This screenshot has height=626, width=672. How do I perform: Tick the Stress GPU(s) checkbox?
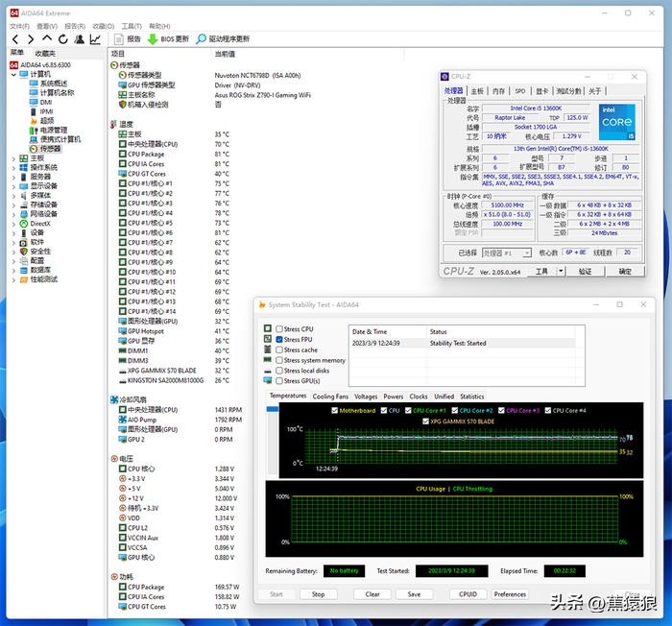(279, 381)
